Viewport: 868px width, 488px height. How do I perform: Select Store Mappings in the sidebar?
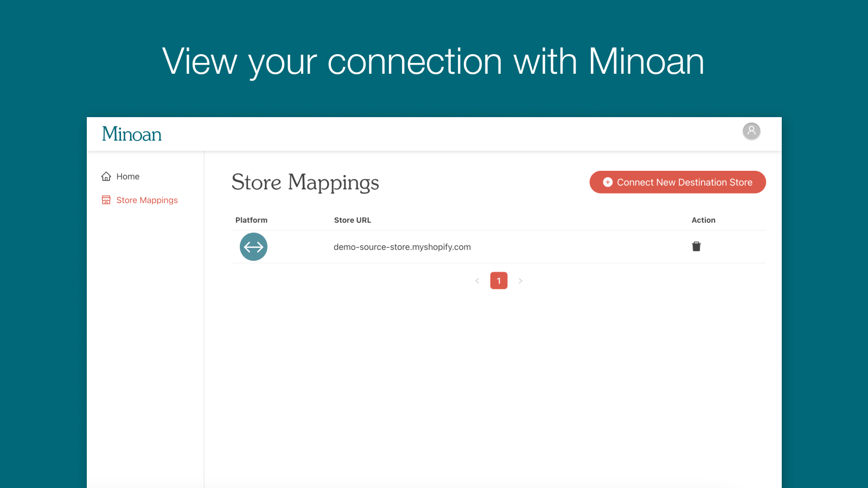(x=139, y=200)
